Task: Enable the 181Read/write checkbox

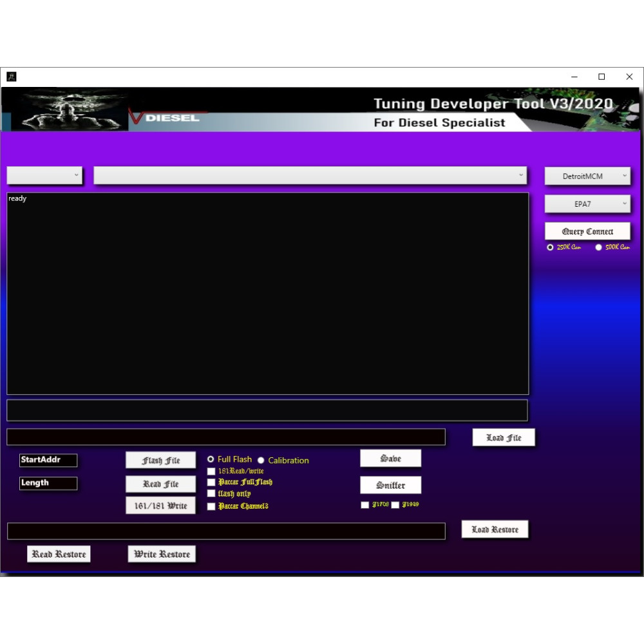Action: click(211, 471)
